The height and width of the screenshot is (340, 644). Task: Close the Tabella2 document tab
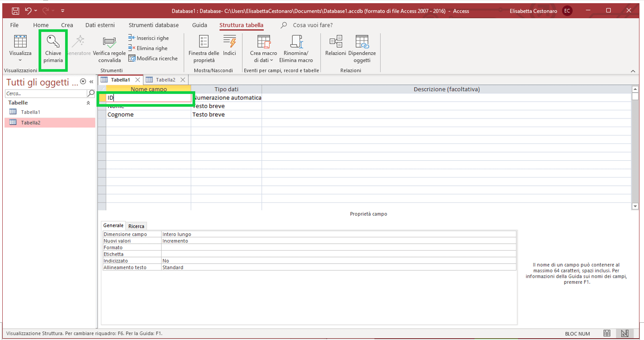pyautogui.click(x=182, y=79)
